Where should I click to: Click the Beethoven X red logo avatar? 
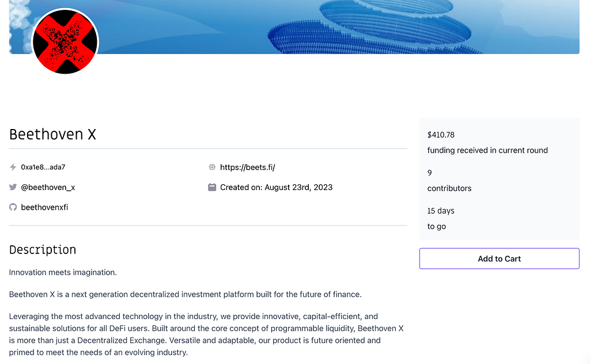(65, 41)
